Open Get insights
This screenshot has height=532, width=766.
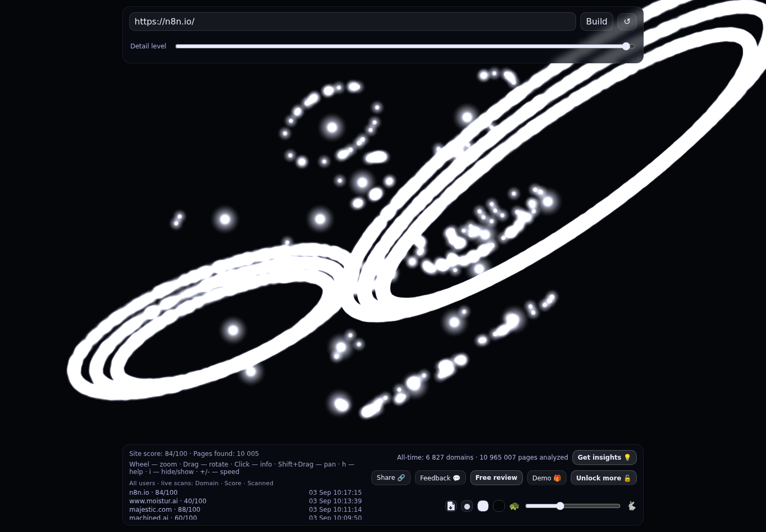pos(604,458)
